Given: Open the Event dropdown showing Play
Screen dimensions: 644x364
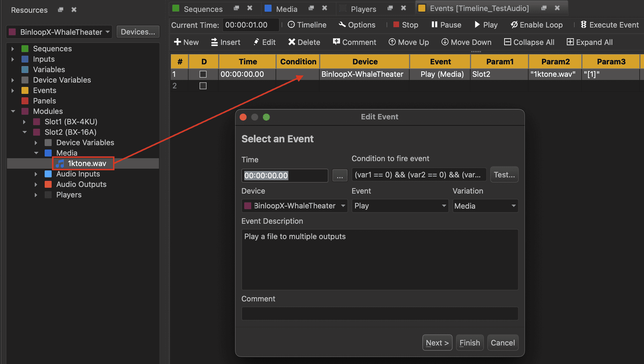Looking at the screenshot, I should (x=400, y=206).
